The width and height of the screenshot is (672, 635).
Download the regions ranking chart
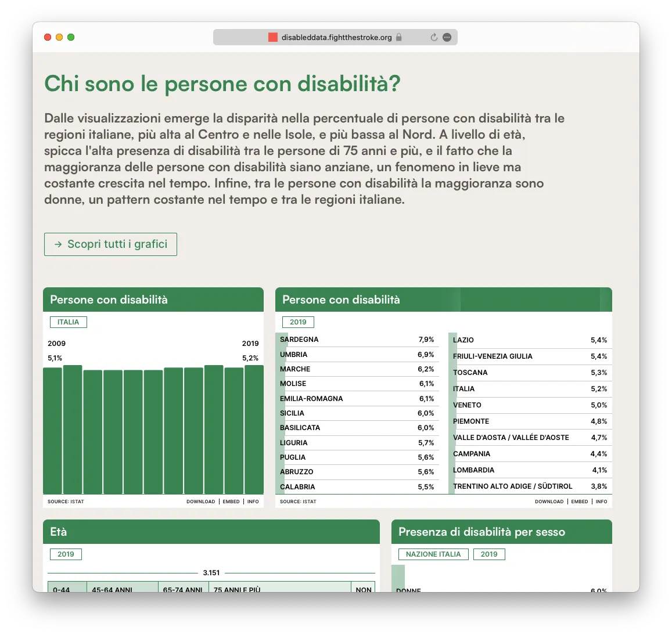click(x=549, y=501)
